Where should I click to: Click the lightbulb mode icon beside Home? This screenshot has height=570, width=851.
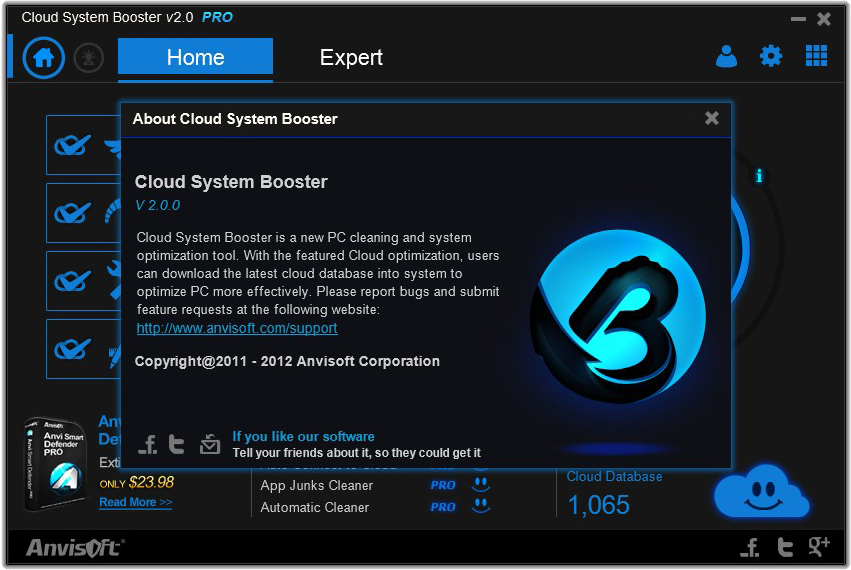click(x=89, y=58)
